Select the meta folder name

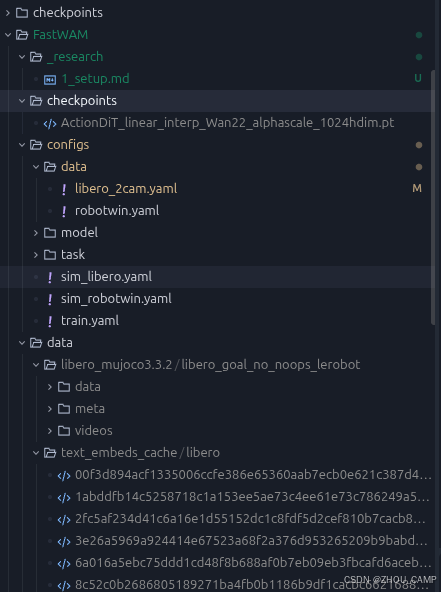point(89,409)
